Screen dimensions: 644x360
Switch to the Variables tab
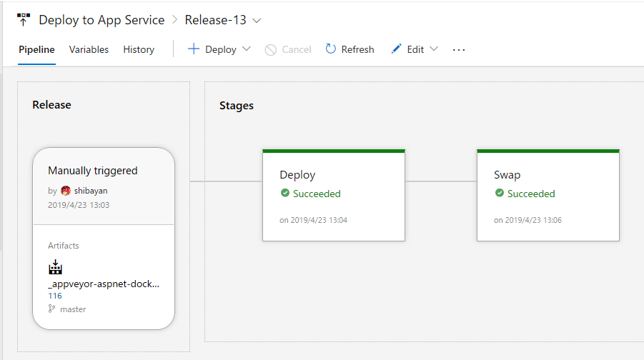89,49
